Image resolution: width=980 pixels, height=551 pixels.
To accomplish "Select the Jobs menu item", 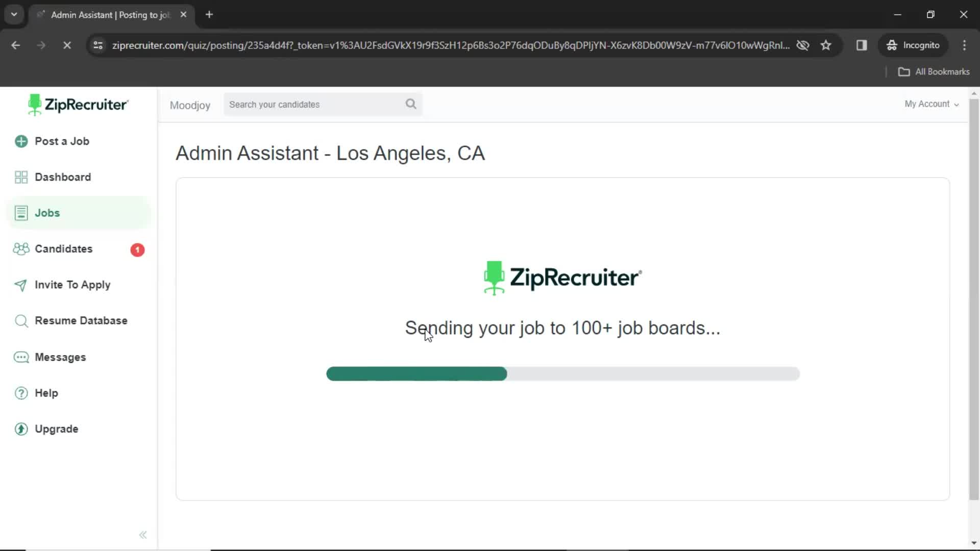I will coord(47,213).
